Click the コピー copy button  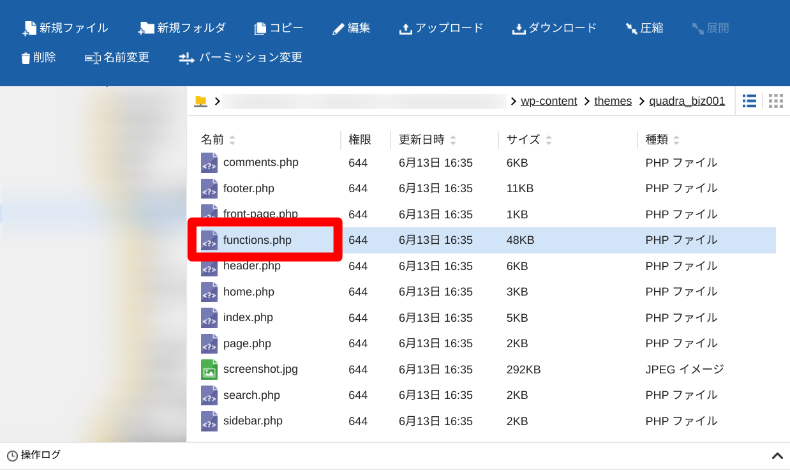click(x=279, y=28)
